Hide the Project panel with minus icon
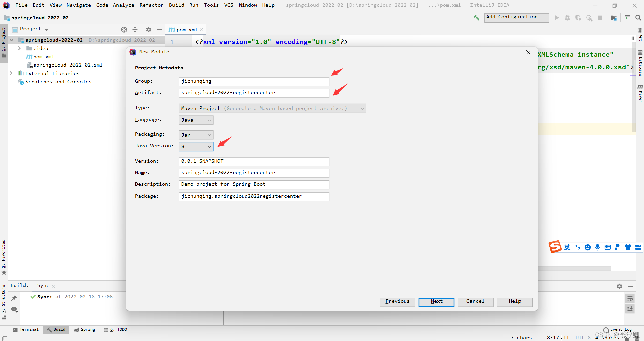 click(x=159, y=30)
